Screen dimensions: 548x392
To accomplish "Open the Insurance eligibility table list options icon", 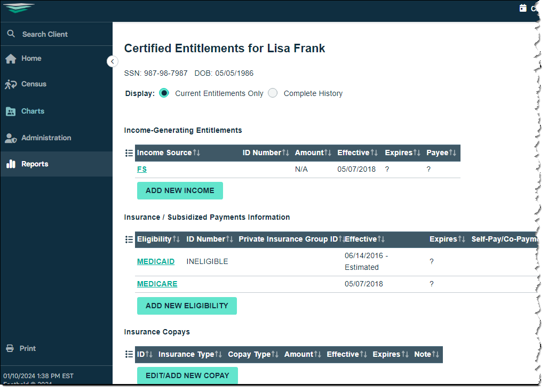I will pos(129,239).
